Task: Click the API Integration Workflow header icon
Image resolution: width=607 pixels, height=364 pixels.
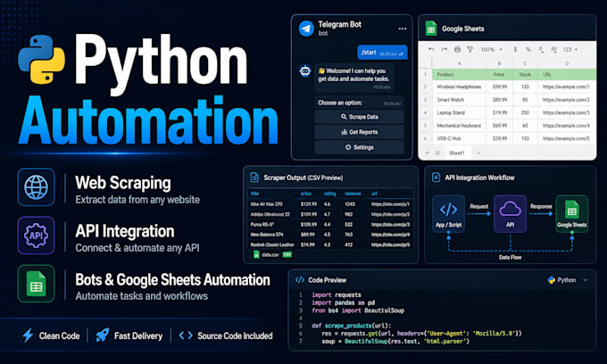Action: [x=436, y=178]
